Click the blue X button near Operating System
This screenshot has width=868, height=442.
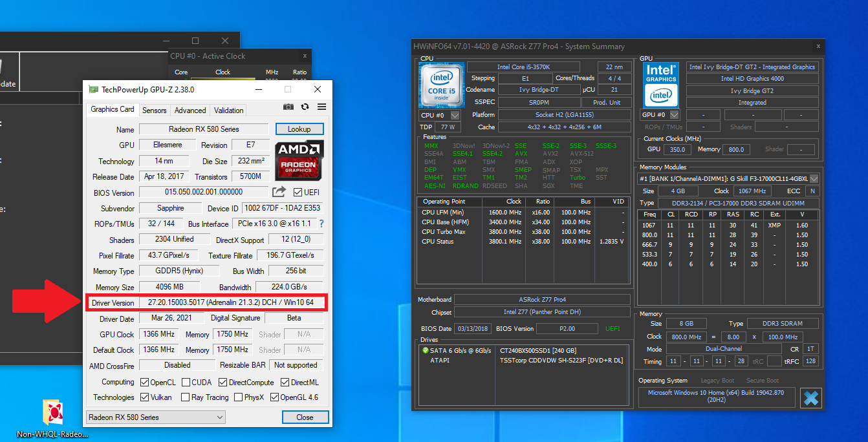coord(810,398)
